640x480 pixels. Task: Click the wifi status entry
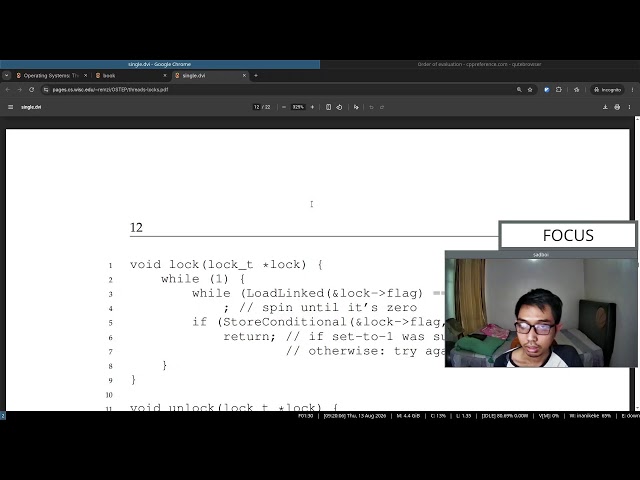point(590,416)
